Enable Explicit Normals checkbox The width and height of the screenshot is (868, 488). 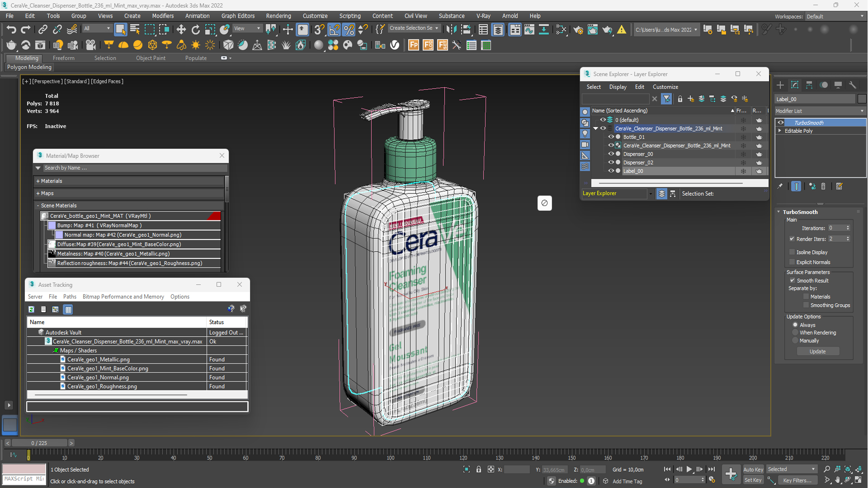click(792, 262)
